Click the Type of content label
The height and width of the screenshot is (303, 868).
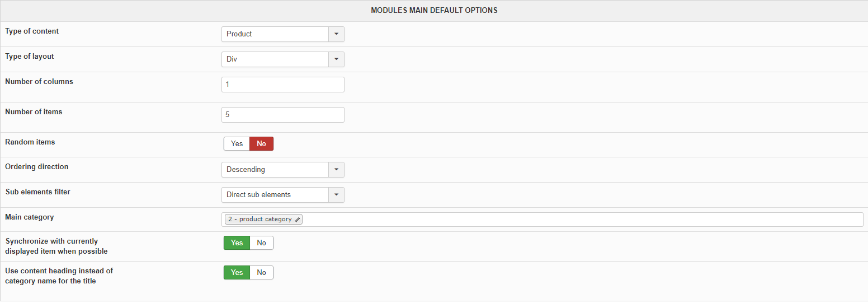[x=32, y=31]
